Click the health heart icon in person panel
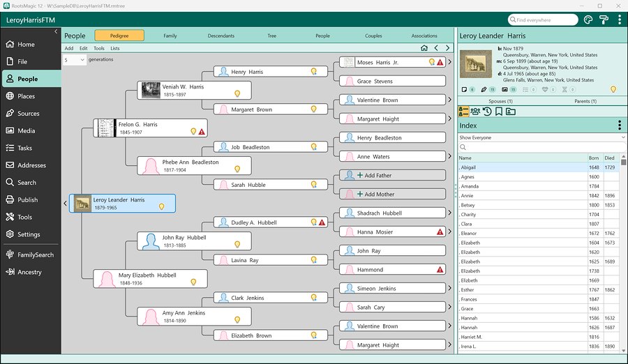Screen dimensions: 628x364 click(x=545, y=89)
